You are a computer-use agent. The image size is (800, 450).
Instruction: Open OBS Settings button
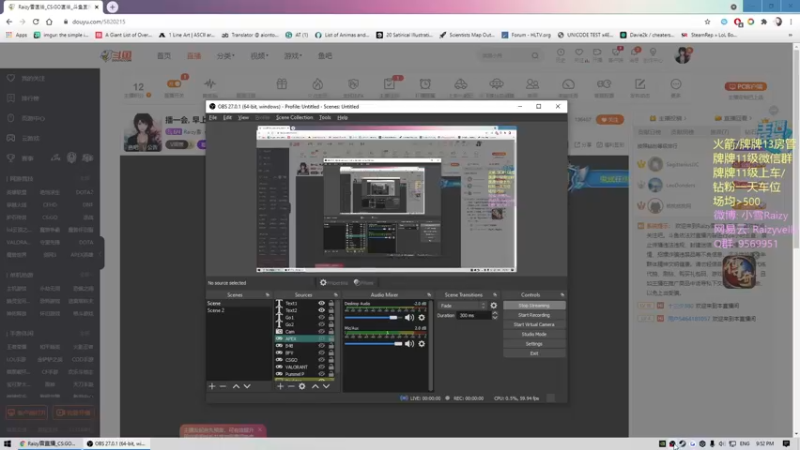click(x=534, y=344)
